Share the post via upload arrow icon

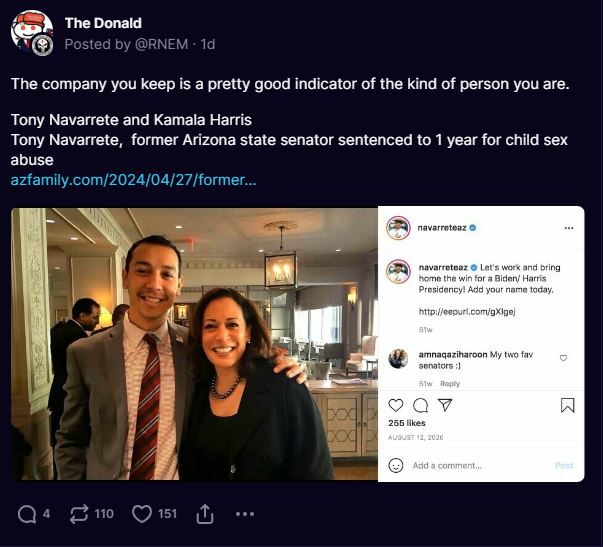point(205,514)
